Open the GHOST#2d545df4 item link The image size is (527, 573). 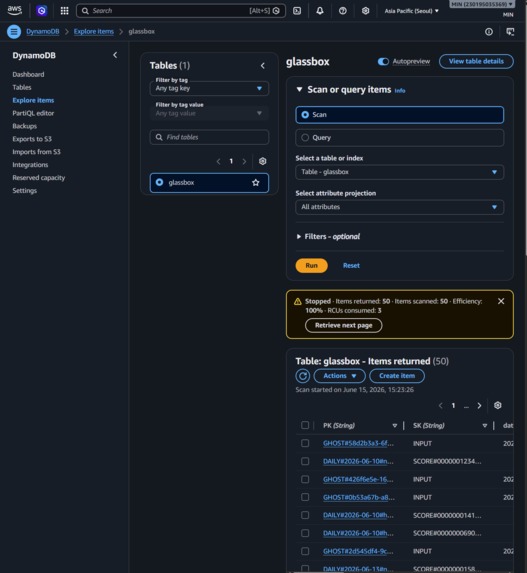[x=358, y=551]
